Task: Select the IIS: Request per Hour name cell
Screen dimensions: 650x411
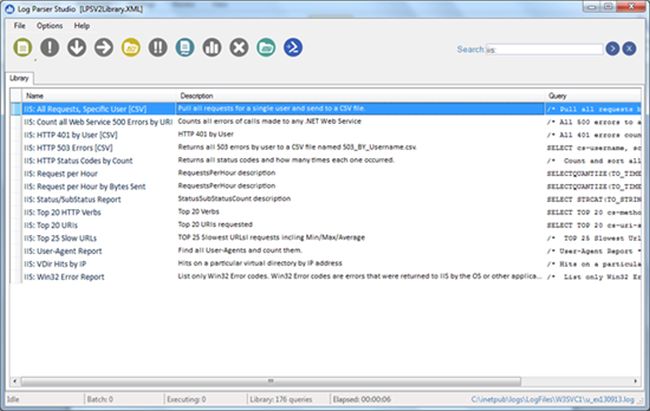Action: point(61,173)
